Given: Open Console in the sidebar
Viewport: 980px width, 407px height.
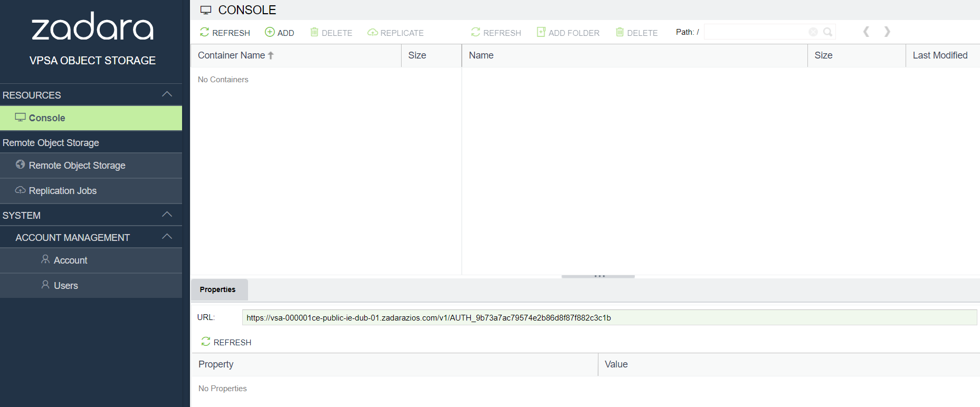Looking at the screenshot, I should (x=91, y=118).
